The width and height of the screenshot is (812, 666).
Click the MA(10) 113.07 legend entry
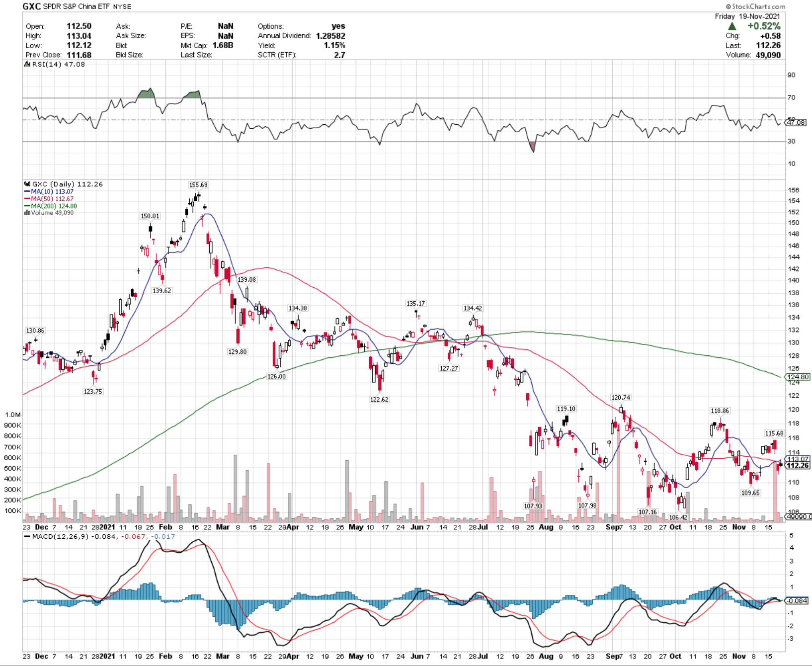[x=52, y=191]
